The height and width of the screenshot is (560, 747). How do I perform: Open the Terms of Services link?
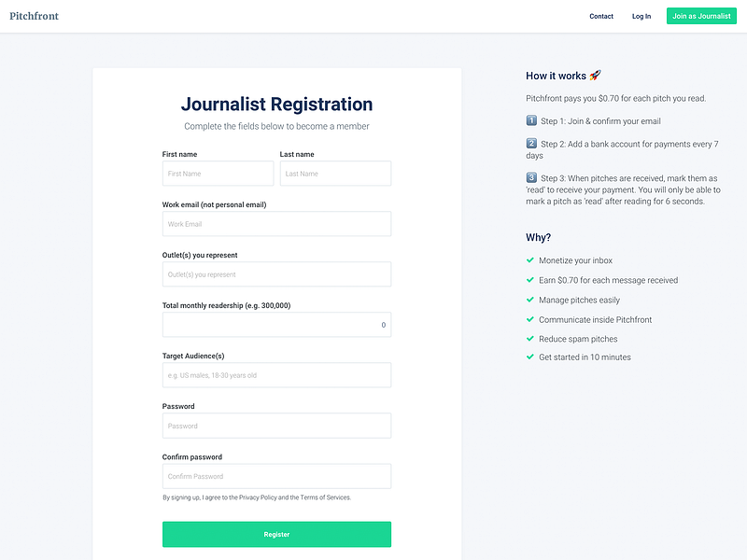(325, 497)
